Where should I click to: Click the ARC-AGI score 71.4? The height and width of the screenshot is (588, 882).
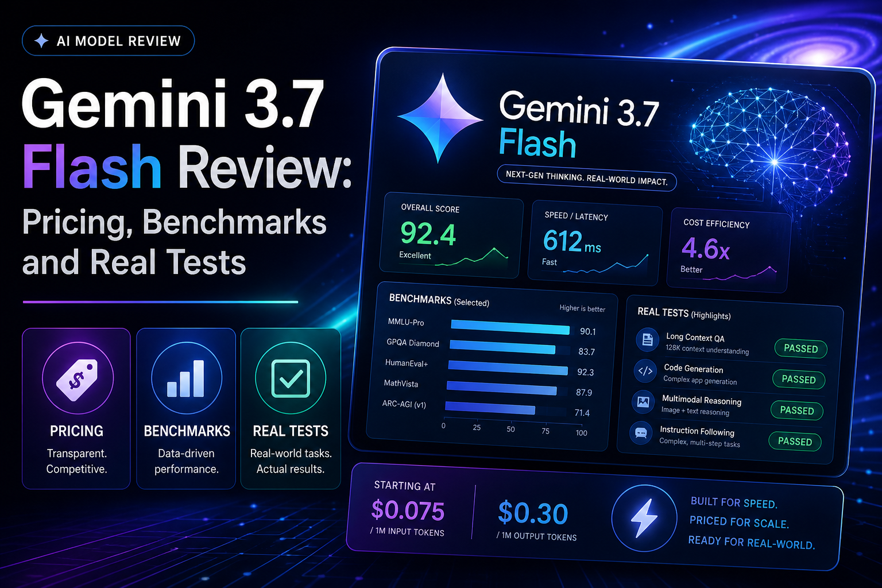point(582,413)
